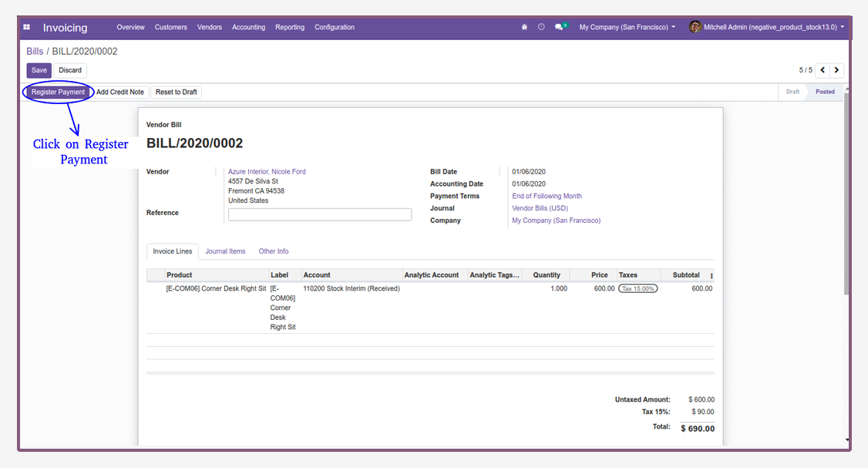The height and width of the screenshot is (468, 868).
Task: Click the Save button
Action: click(x=39, y=70)
